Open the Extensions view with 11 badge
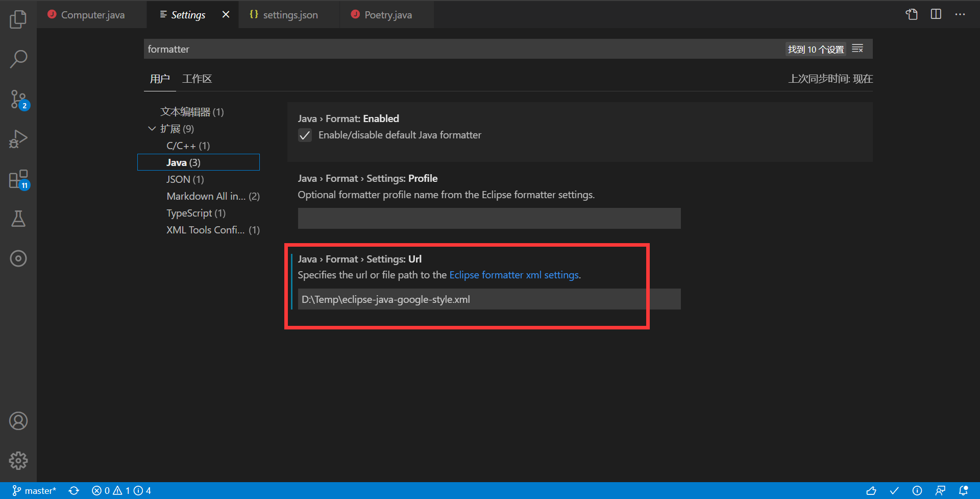The height and width of the screenshot is (499, 980). click(x=19, y=180)
